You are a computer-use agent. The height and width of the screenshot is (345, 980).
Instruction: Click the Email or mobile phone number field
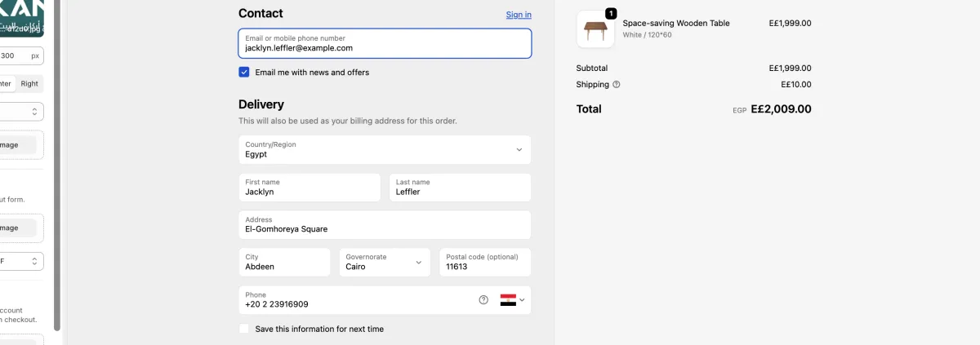point(384,43)
